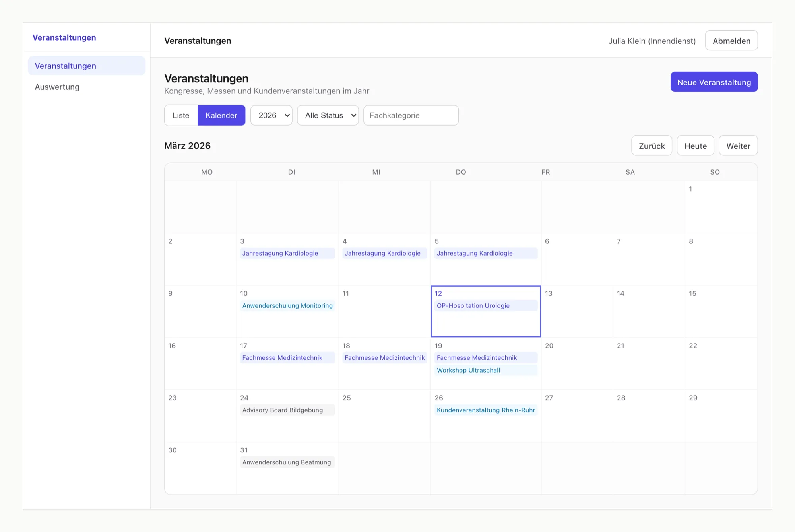This screenshot has width=795, height=532.
Task: Open Anwenderschulung Monitoring event
Action: [287, 305]
